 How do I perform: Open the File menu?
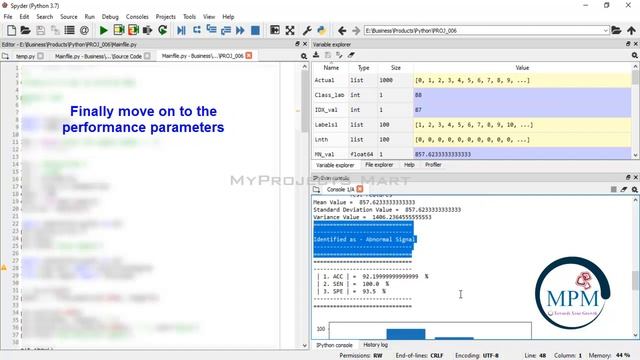coord(8,17)
